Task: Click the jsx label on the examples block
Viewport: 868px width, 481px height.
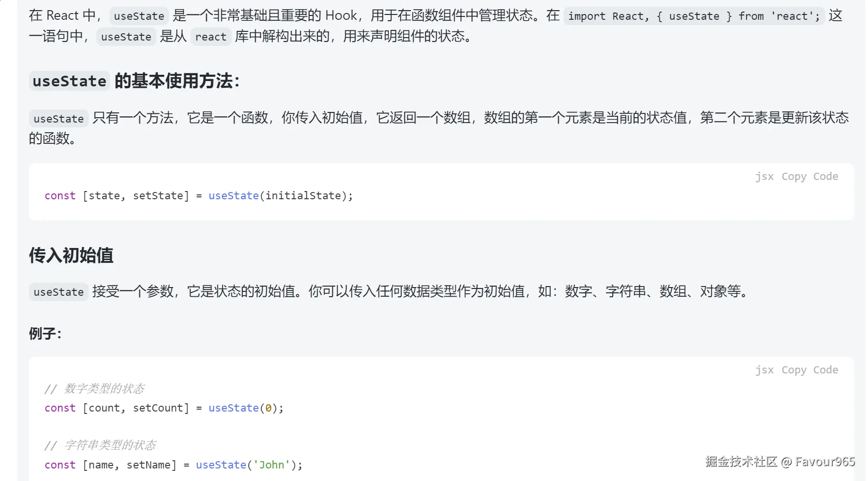Action: click(764, 370)
